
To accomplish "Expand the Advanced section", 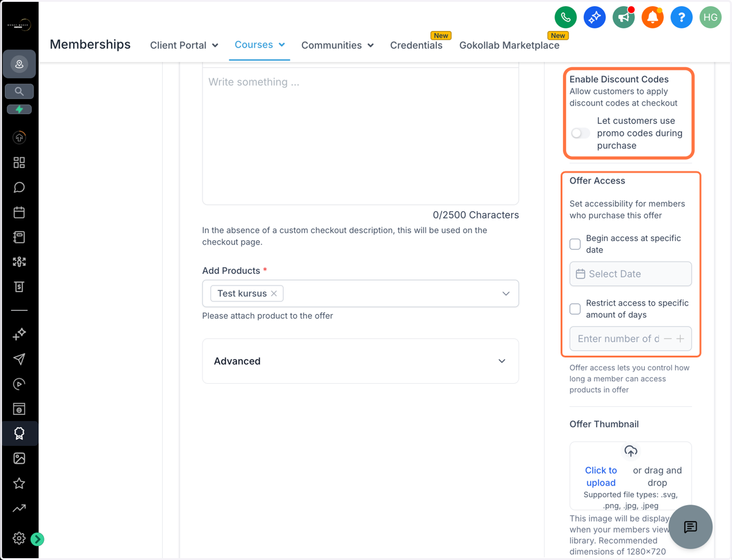I will (361, 361).
